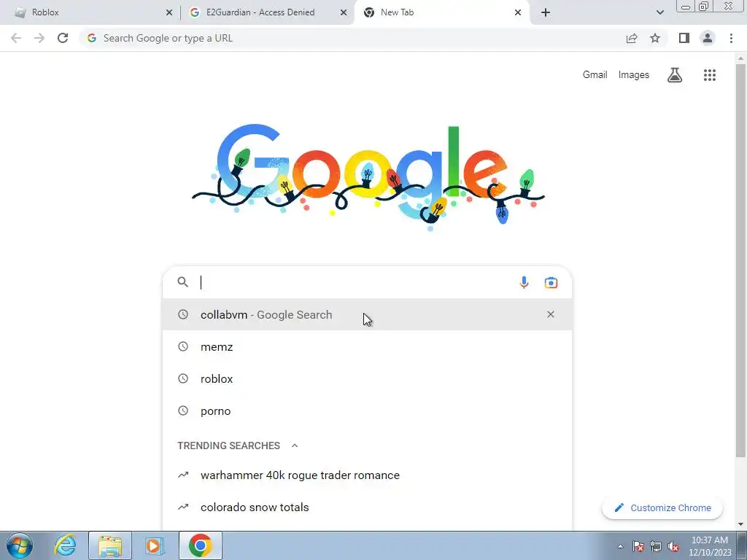747x560 pixels.
Task: Switch to the E2Guardian - Access Denied tab
Action: pyautogui.click(x=267, y=12)
